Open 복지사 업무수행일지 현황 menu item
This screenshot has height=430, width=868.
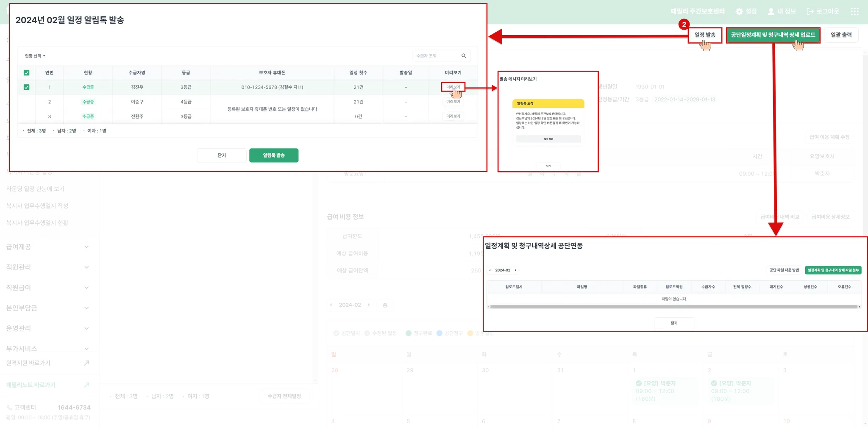(37, 223)
